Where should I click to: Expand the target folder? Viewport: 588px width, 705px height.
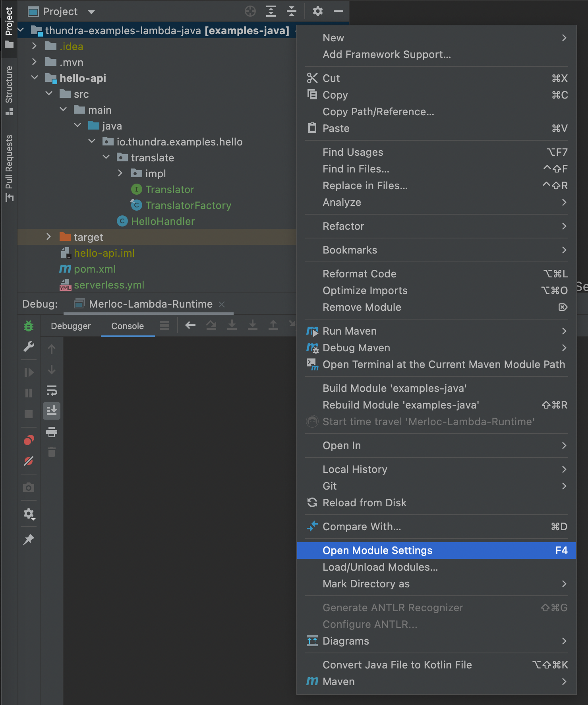click(x=49, y=237)
